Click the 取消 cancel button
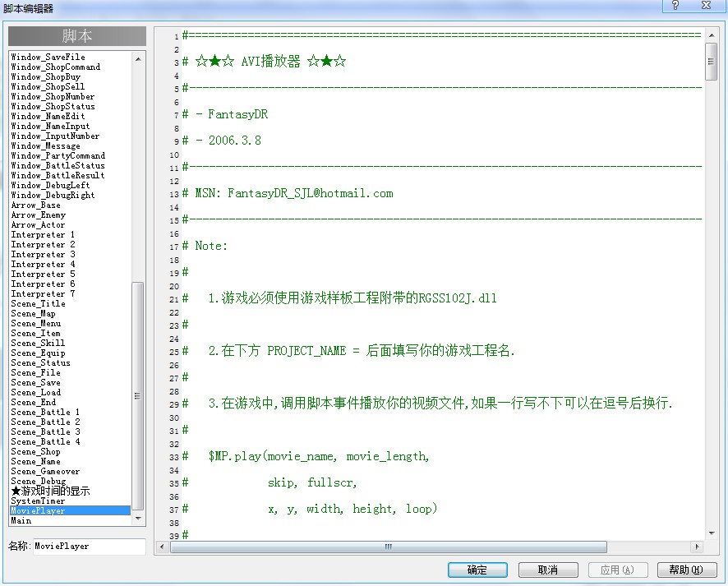Screen dimensions: 728x586 click(x=548, y=570)
